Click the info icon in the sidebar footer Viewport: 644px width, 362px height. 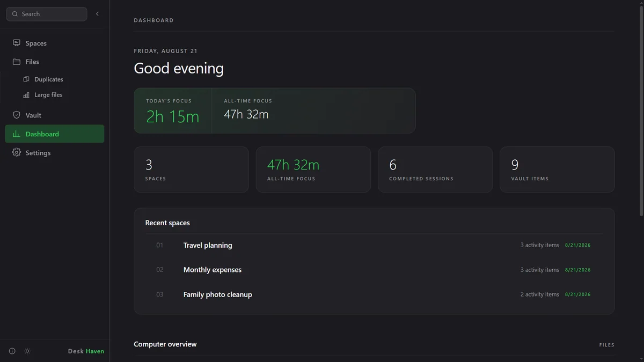click(x=12, y=351)
